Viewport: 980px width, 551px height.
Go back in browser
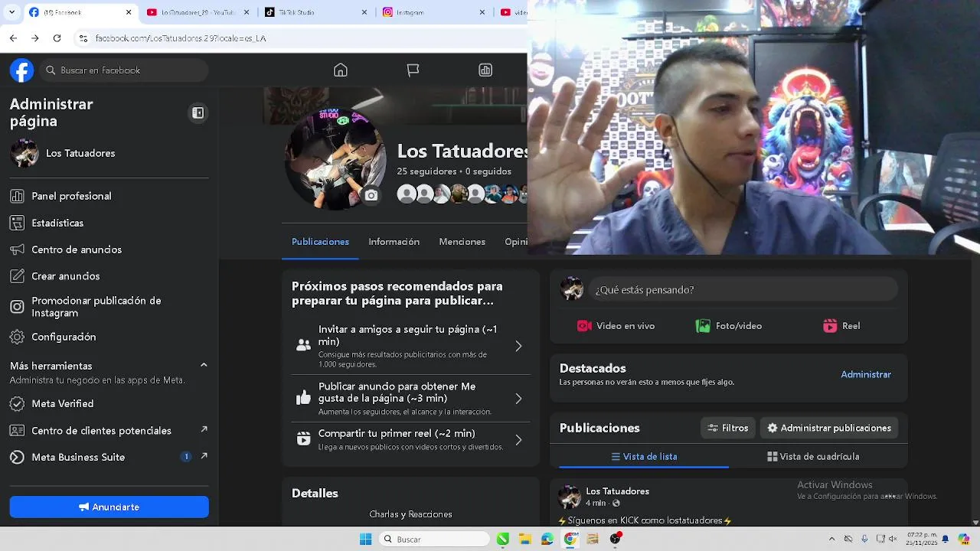(x=14, y=38)
